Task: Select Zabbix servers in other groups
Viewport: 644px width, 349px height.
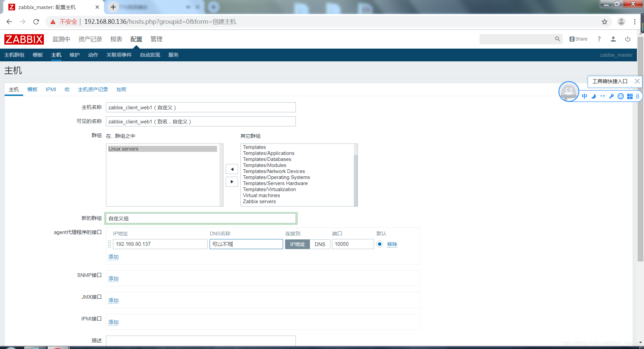Action: click(x=259, y=201)
